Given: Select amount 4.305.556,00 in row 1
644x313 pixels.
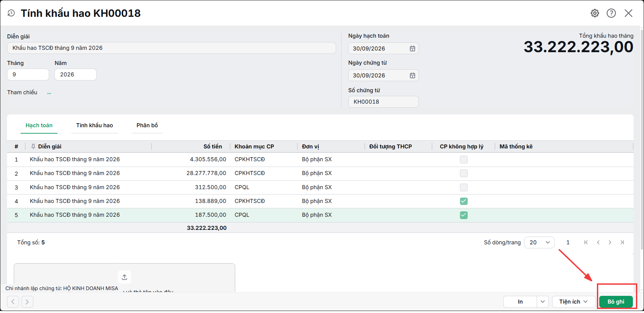Looking at the screenshot, I should tap(208, 159).
